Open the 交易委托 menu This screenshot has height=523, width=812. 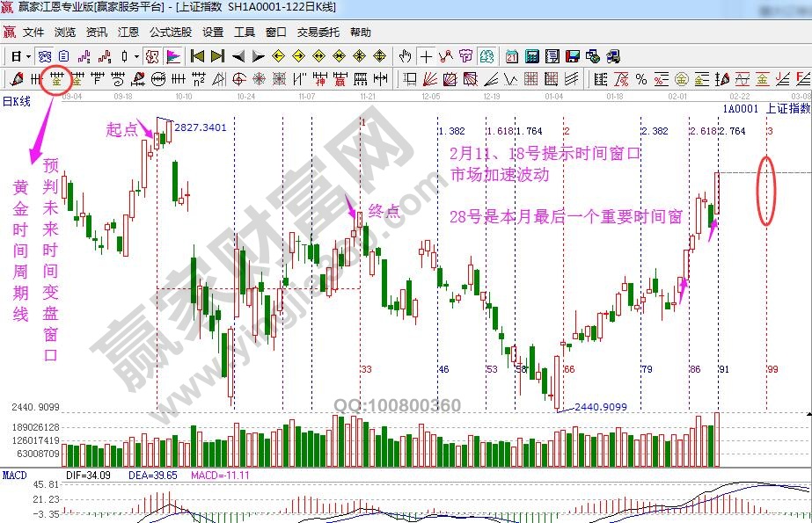click(318, 32)
